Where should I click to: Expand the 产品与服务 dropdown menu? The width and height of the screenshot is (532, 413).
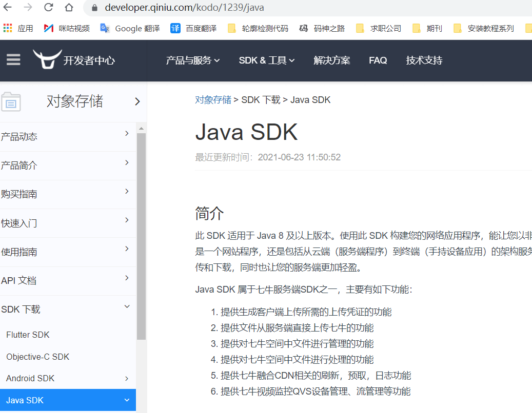[193, 60]
